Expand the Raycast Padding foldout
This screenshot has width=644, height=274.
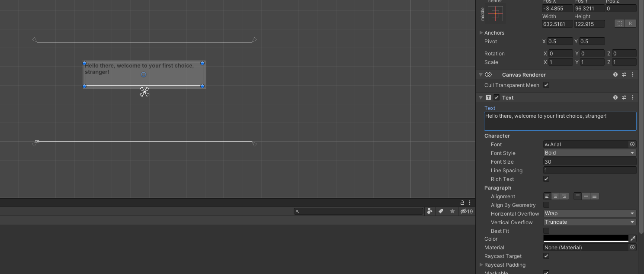point(481,265)
